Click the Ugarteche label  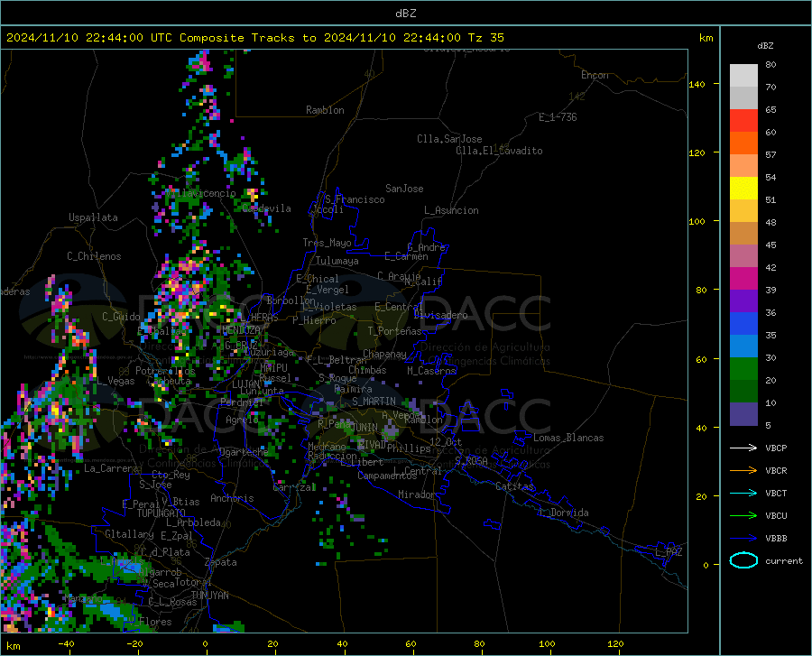(244, 451)
